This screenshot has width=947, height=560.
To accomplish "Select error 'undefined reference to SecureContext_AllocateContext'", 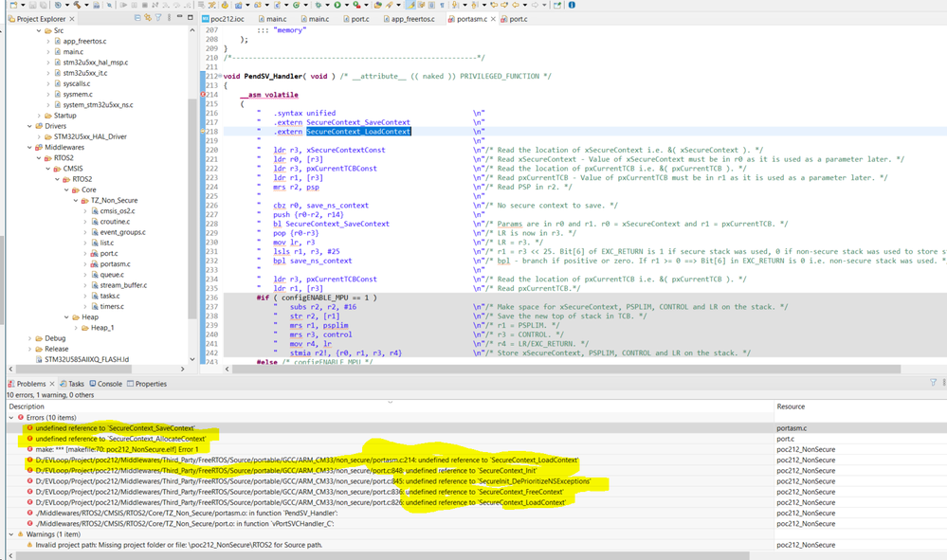I will (120, 439).
